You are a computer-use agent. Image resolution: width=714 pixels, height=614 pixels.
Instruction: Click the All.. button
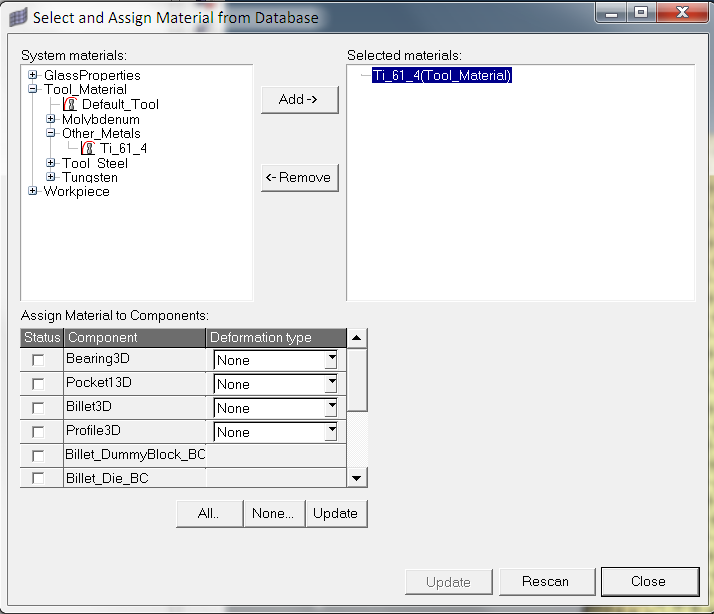[x=209, y=514]
